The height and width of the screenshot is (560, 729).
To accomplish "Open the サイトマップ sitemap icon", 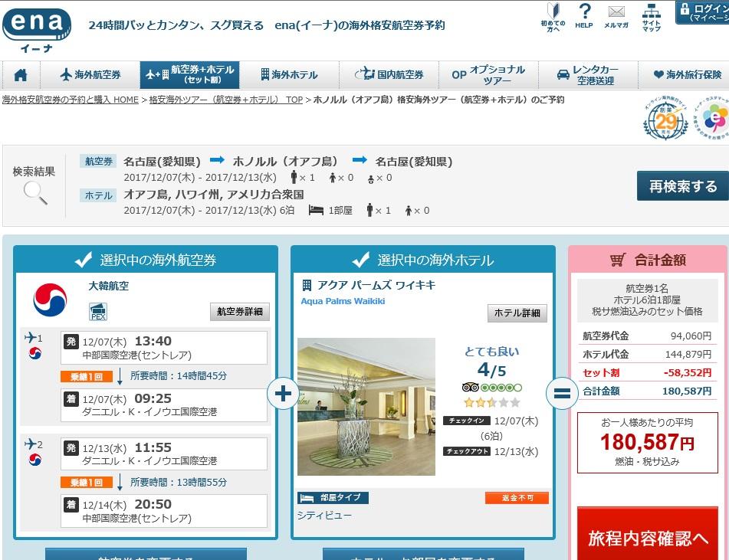I will tap(651, 15).
